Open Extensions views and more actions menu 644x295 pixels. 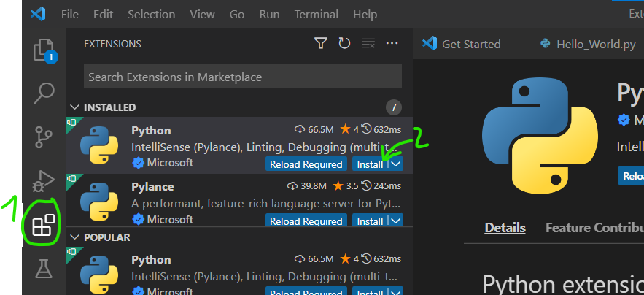392,43
